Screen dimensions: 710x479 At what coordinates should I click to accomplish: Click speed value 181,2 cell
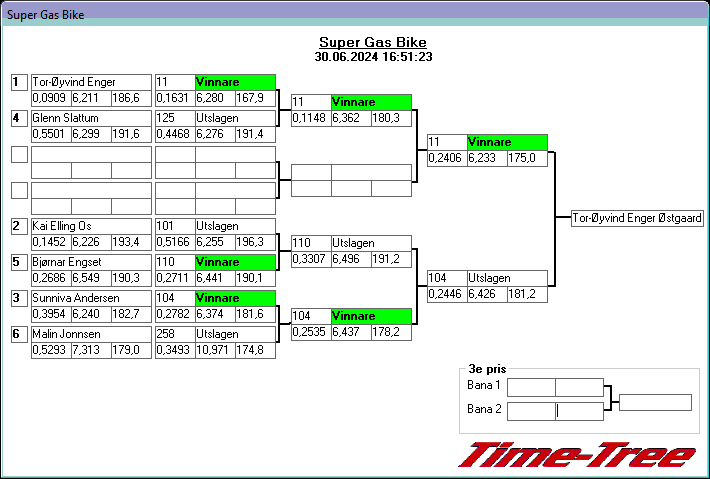coord(528,294)
